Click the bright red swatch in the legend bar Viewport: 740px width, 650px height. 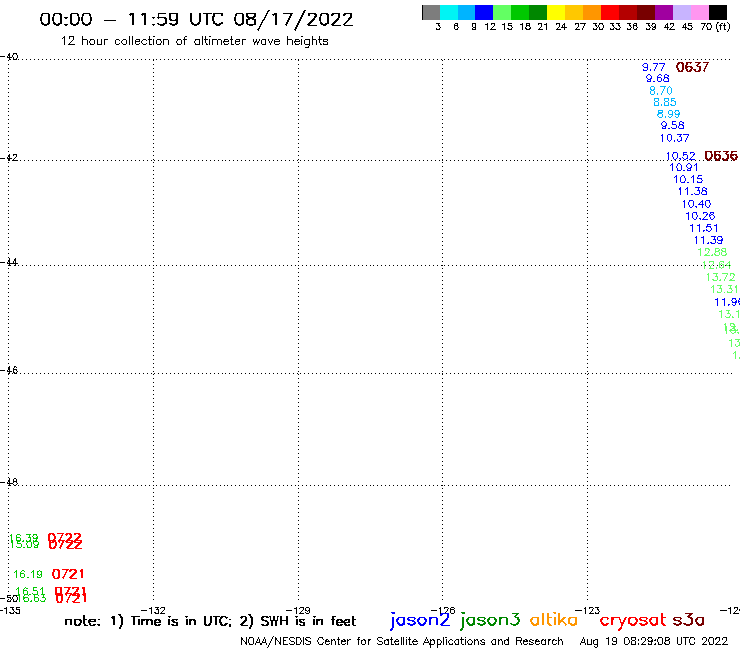coord(610,12)
